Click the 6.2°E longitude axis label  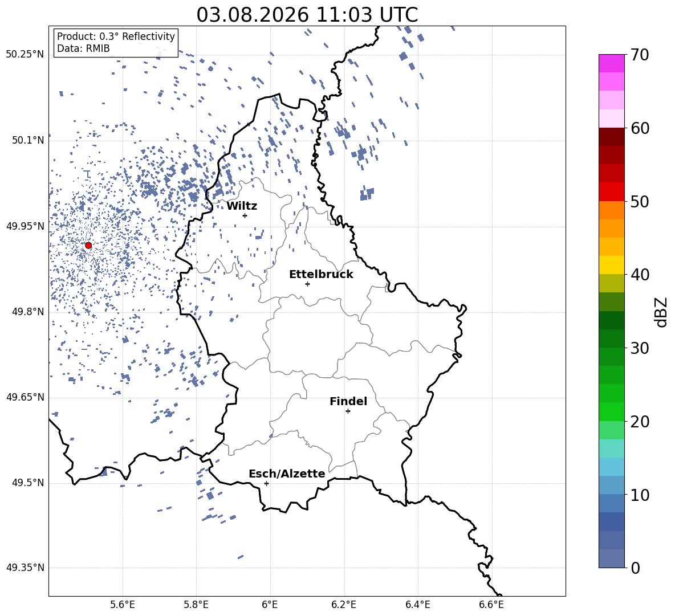click(344, 605)
